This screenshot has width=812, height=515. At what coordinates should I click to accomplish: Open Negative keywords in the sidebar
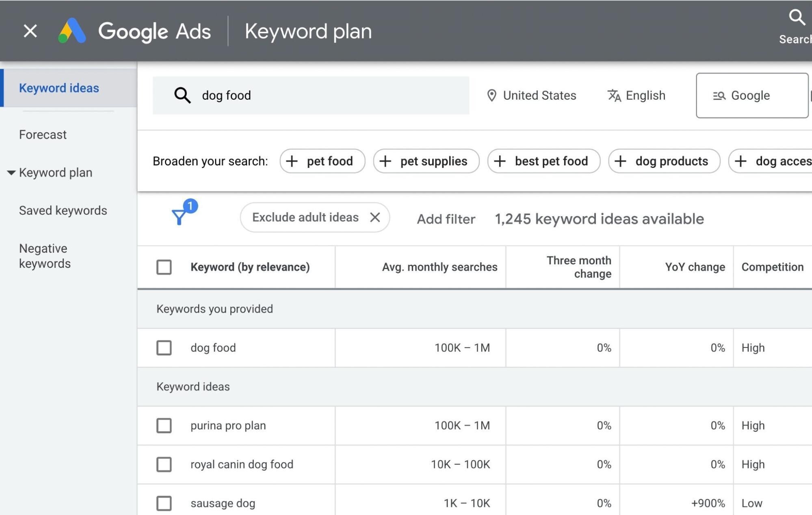pos(45,256)
